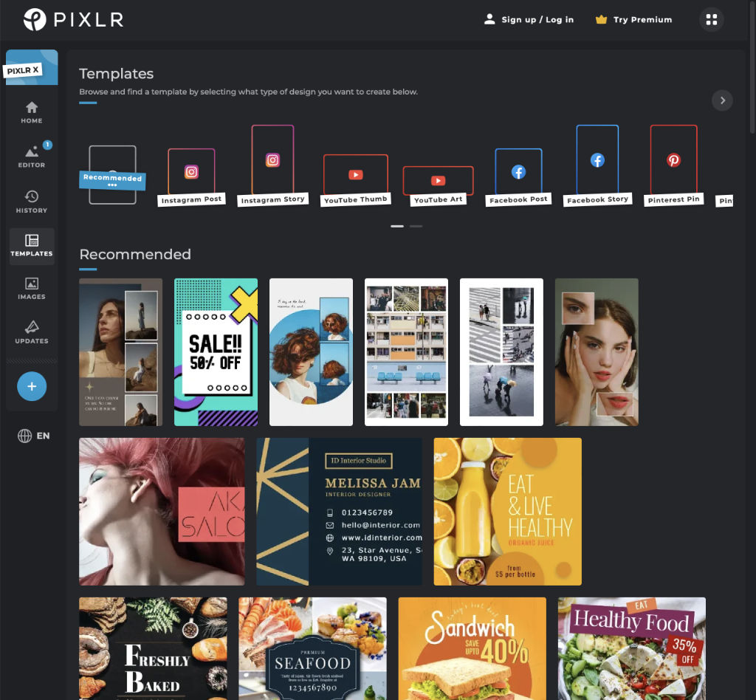This screenshot has height=700, width=756.
Task: Select the Templates sidebar icon
Action: [31, 246]
